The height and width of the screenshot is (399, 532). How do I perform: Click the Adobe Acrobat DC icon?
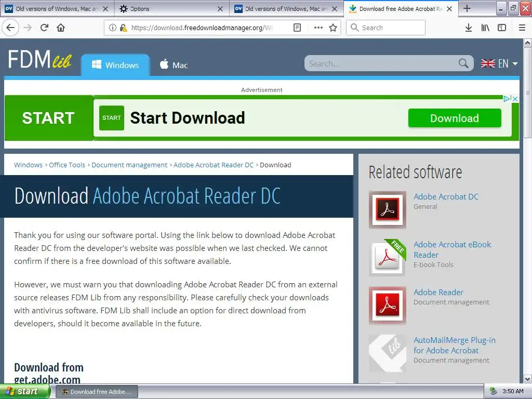tap(388, 209)
